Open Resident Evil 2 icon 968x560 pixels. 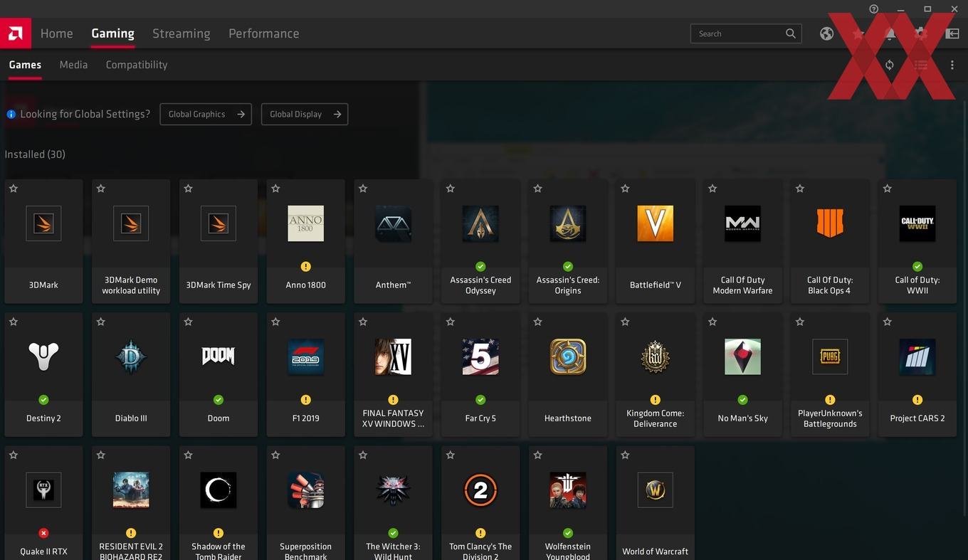[x=131, y=490]
